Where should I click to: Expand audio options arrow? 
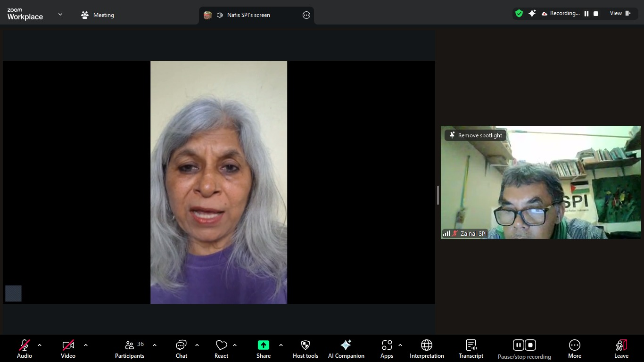pyautogui.click(x=40, y=345)
